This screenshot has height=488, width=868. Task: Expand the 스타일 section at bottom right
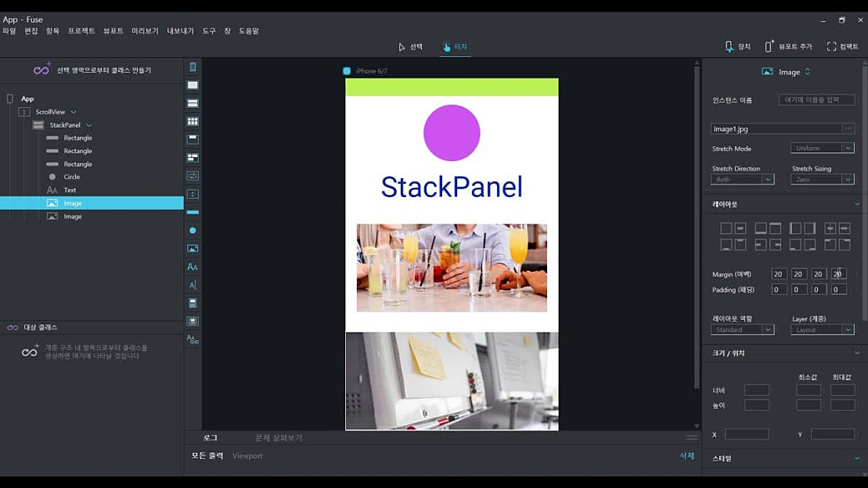point(781,458)
